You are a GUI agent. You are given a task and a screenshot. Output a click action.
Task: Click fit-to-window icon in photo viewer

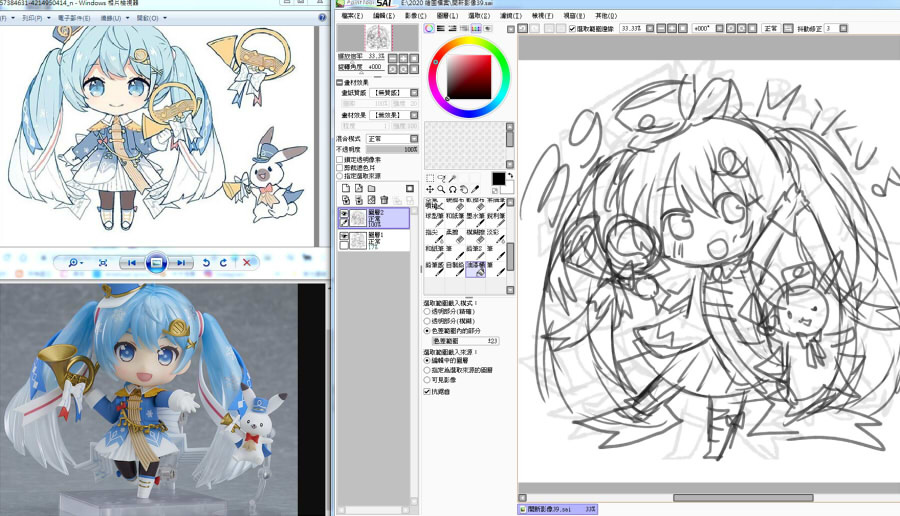[103, 263]
